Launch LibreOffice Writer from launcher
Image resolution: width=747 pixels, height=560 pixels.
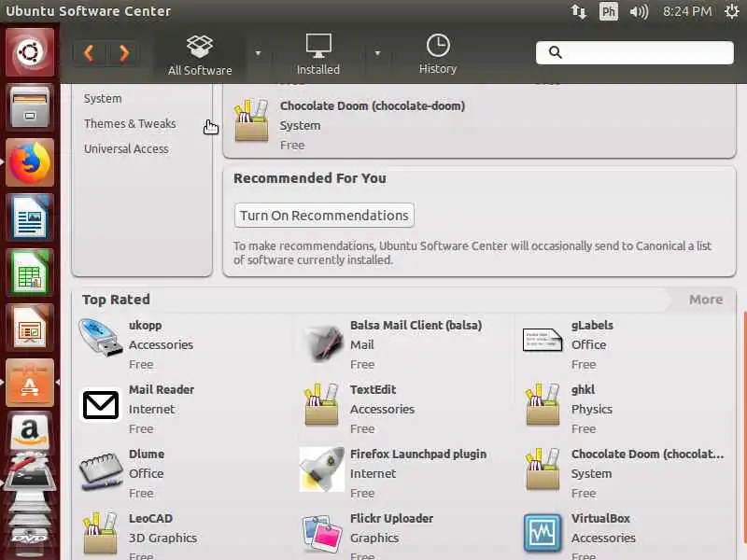pos(30,217)
